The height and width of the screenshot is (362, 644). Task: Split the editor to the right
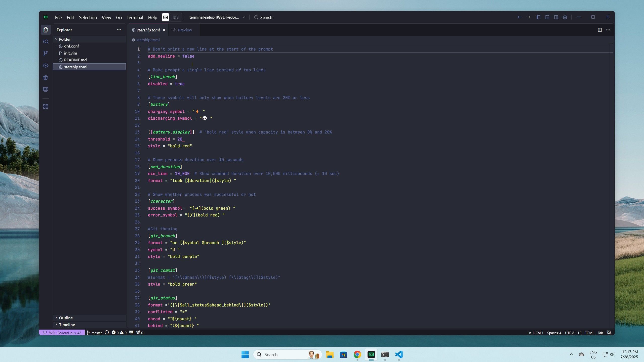click(600, 30)
